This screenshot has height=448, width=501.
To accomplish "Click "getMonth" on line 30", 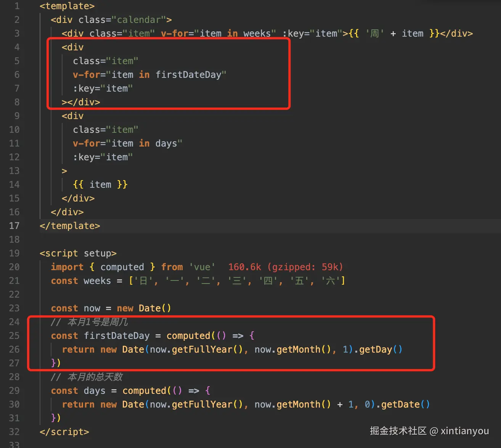I will coord(299,404).
